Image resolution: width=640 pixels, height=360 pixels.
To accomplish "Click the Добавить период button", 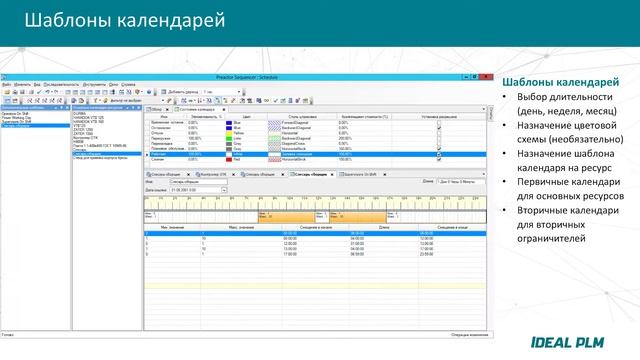I will coord(180,92).
